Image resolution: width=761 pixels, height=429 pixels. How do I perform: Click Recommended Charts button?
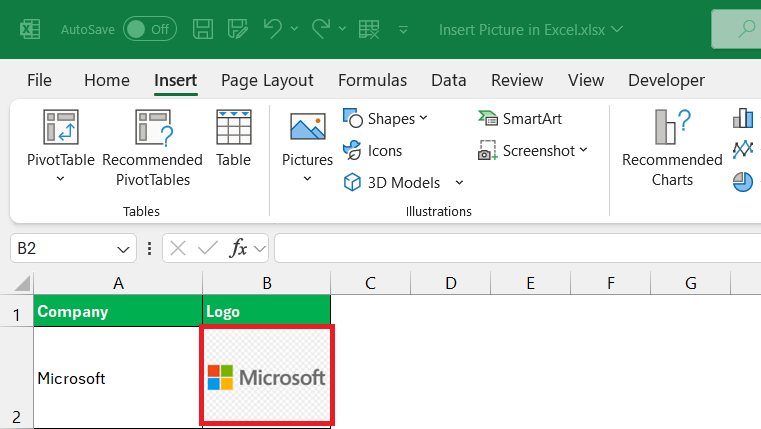[x=672, y=148]
